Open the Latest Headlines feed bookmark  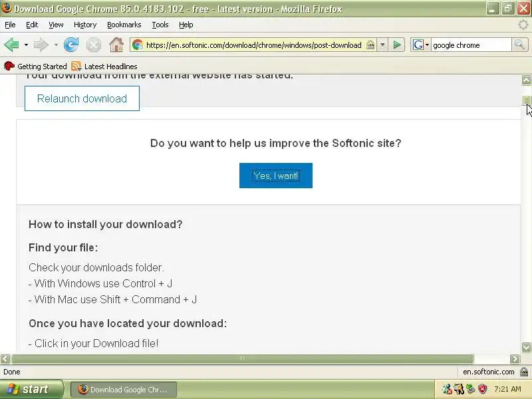[104, 66]
